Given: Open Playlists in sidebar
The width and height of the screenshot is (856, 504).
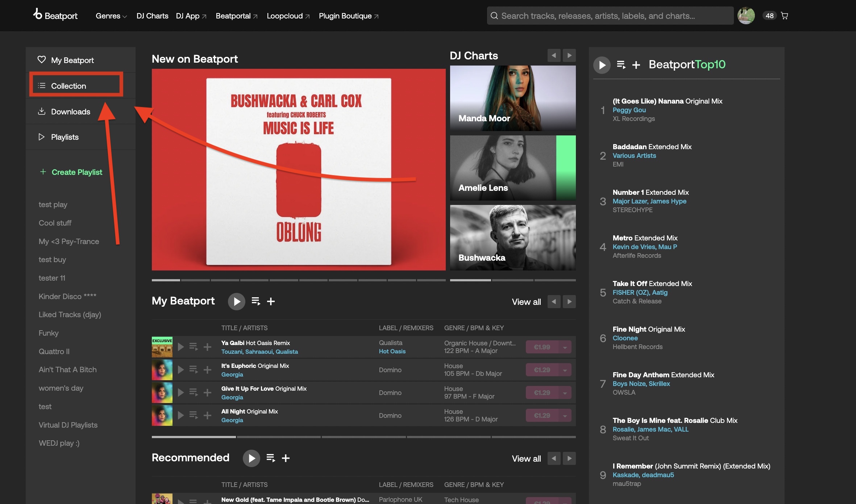Looking at the screenshot, I should pos(80,137).
